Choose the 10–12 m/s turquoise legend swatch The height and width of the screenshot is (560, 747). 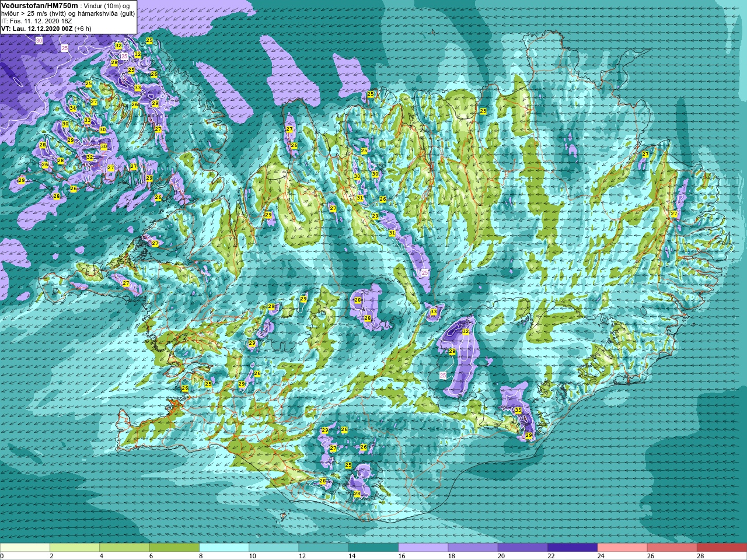click(274, 547)
